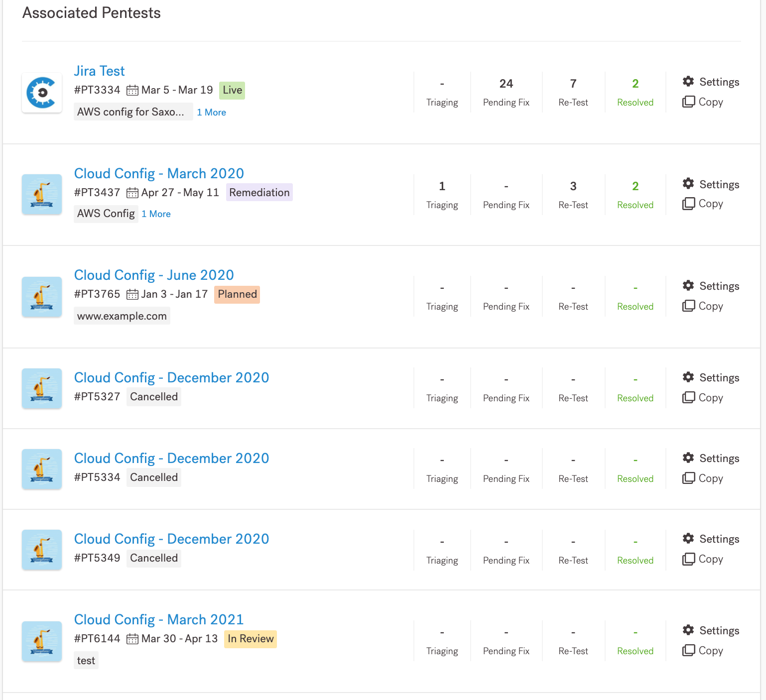Open Cloud Config - June 2020 pentest
The image size is (766, 700).
[154, 275]
